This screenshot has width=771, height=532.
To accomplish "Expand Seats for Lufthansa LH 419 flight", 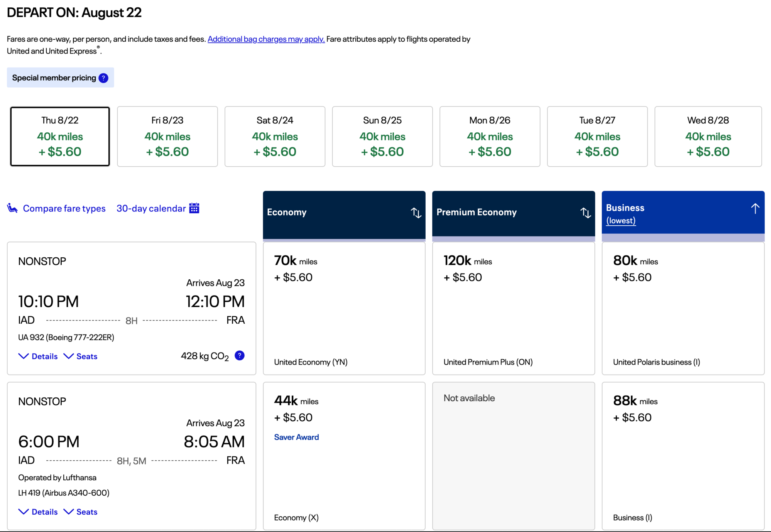I will (x=81, y=512).
